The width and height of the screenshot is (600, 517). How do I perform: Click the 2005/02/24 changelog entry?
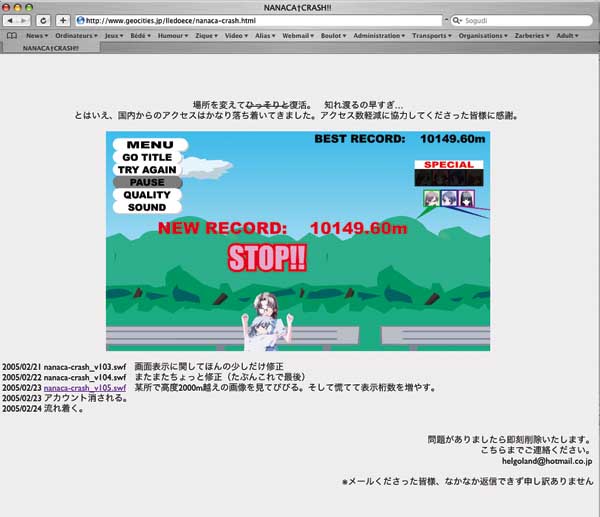tap(42, 408)
